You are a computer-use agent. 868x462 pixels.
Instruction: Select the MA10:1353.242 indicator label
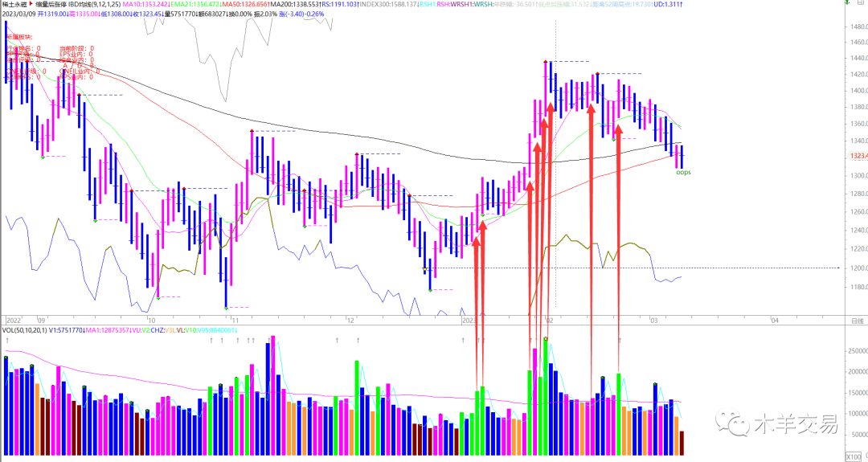tap(145, 5)
